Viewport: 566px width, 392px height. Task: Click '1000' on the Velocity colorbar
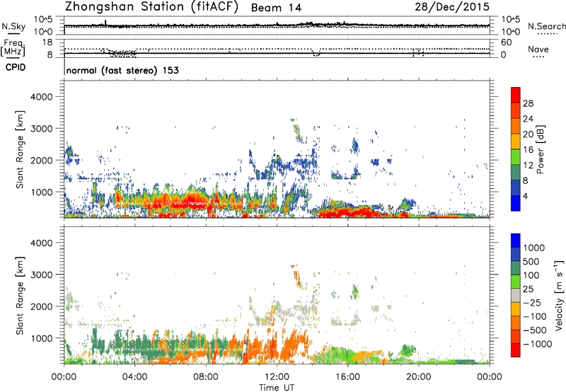click(534, 248)
